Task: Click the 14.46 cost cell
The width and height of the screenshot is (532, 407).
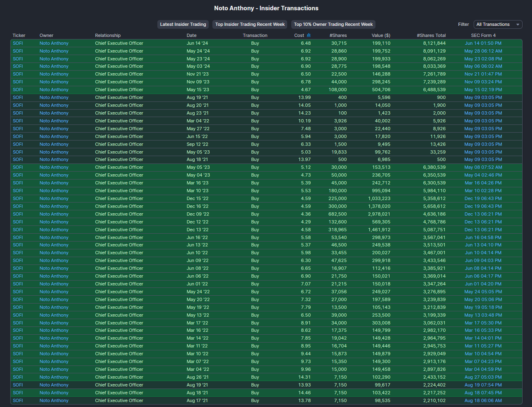Action: (x=305, y=392)
